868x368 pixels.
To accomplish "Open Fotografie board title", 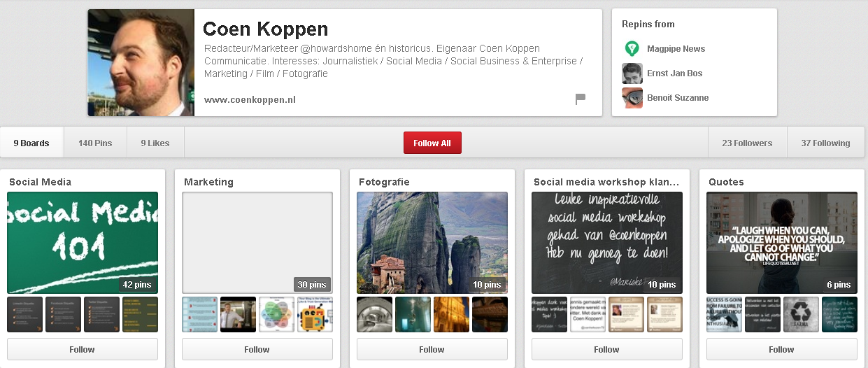I will click(x=384, y=182).
